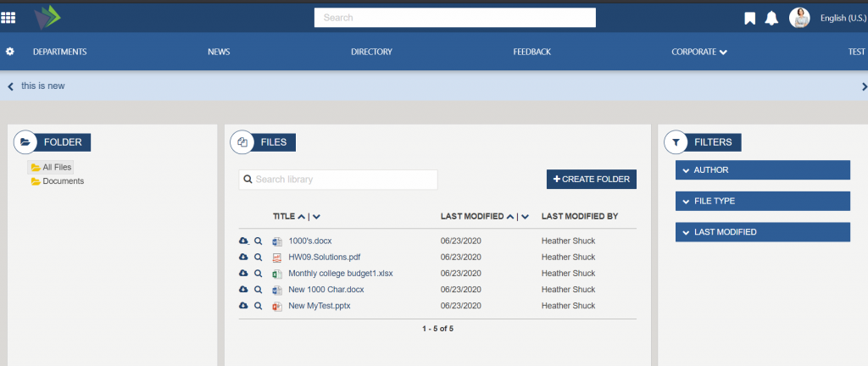Image resolution: width=868 pixels, height=366 pixels.
Task: Expand the Last Modified filter
Action: click(762, 232)
